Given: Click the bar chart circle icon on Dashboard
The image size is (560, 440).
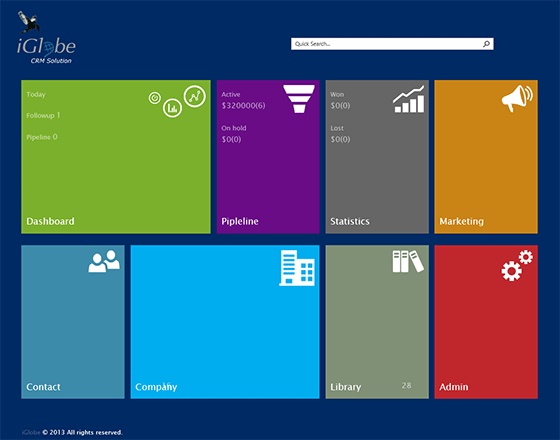Looking at the screenshot, I should pyautogui.click(x=172, y=108).
